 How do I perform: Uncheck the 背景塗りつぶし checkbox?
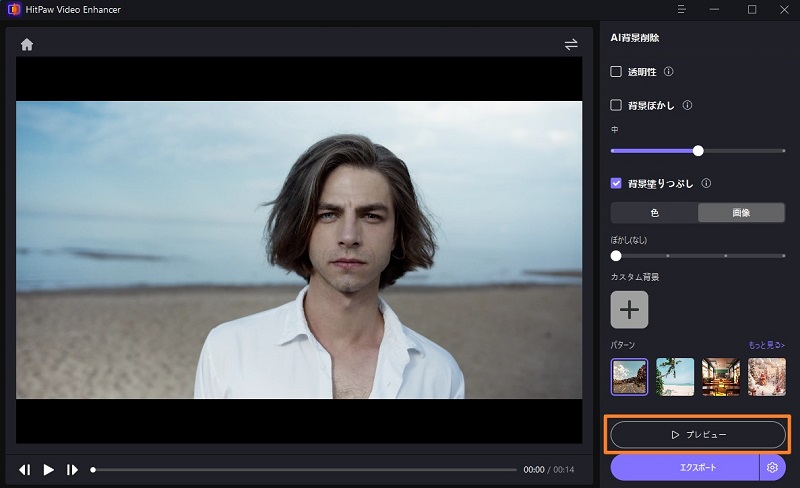(x=616, y=184)
